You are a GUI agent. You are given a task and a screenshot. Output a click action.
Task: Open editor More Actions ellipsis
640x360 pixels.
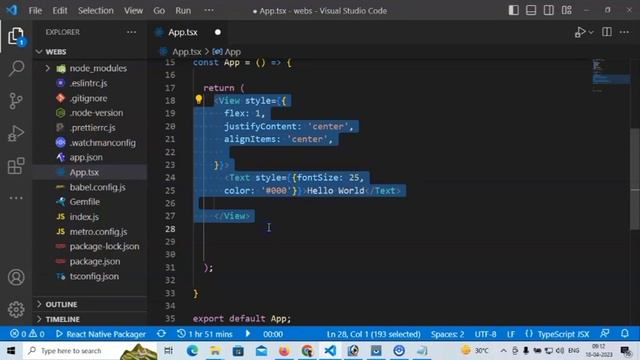click(624, 32)
